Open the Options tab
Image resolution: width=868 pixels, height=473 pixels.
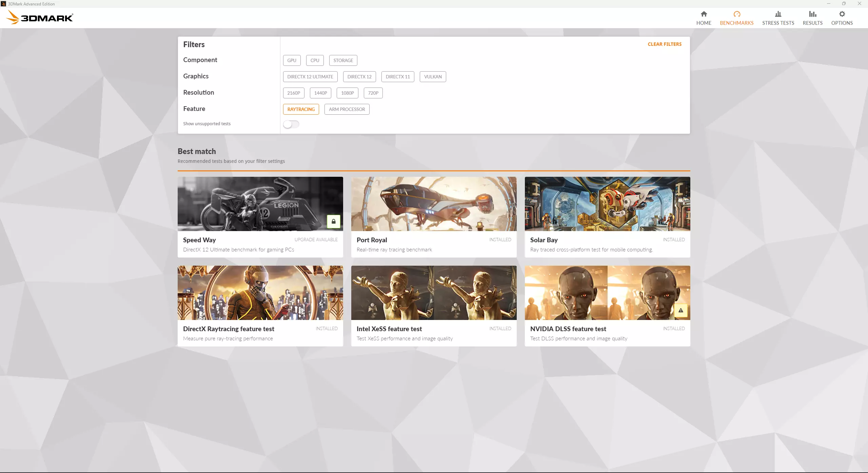coord(842,18)
